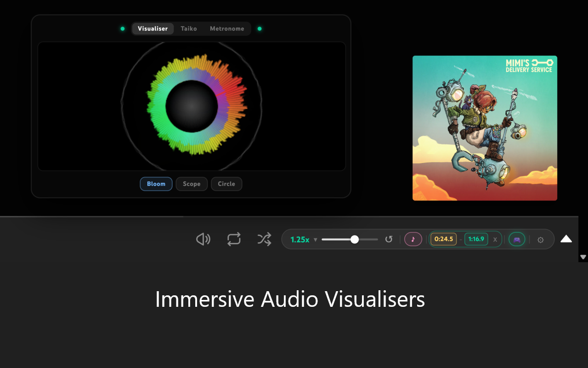Image resolution: width=588 pixels, height=368 pixels.
Task: Toggle the right green indicator dot
Action: click(x=260, y=29)
